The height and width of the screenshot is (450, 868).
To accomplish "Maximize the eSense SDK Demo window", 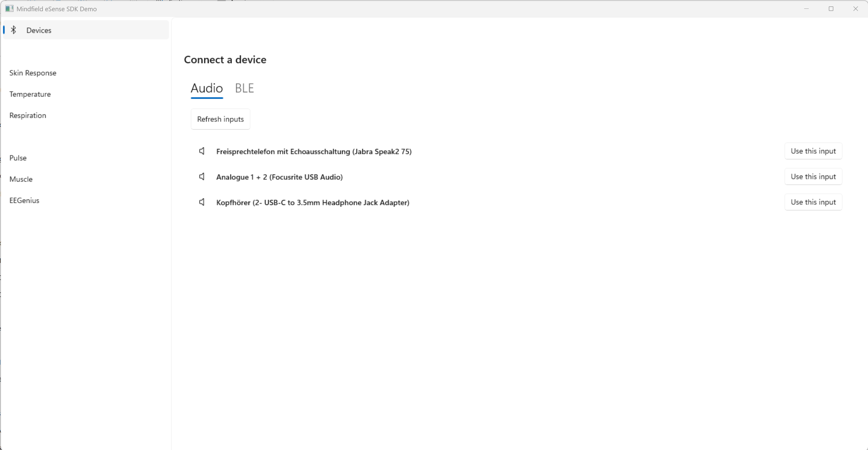I will 831,9.
